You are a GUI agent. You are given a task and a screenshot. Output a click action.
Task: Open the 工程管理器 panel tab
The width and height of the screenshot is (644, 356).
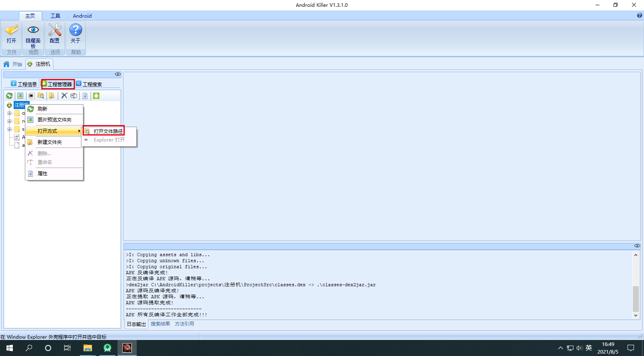click(x=58, y=84)
